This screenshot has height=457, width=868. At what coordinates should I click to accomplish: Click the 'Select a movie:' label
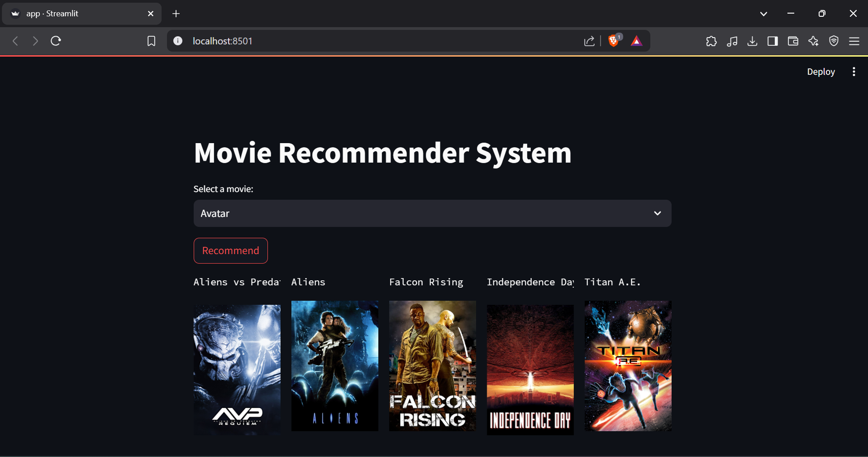click(223, 189)
